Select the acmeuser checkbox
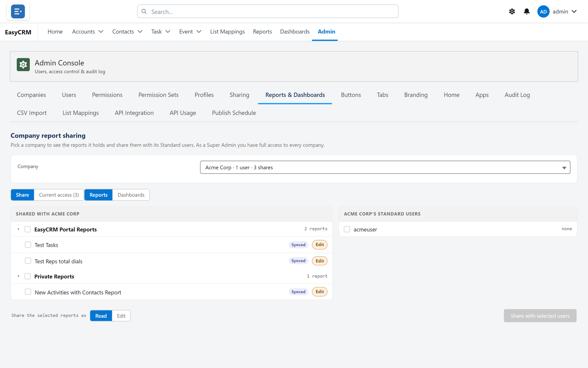The height and width of the screenshot is (368, 588). pyautogui.click(x=347, y=229)
